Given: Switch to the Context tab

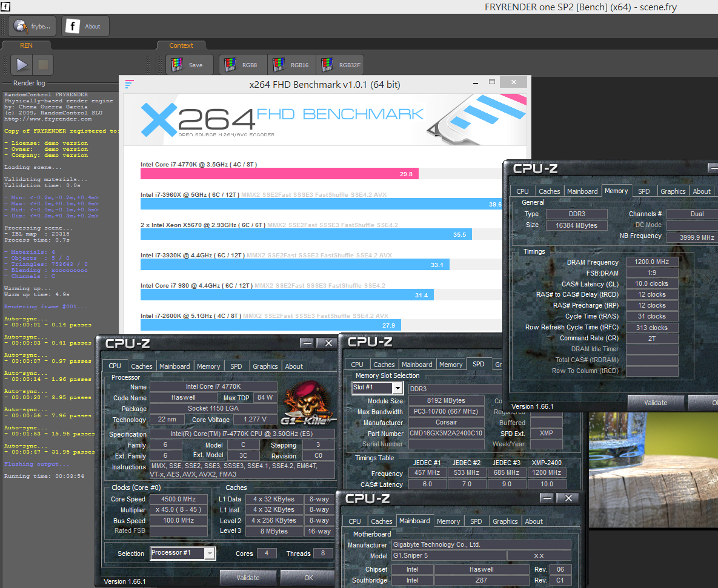Looking at the screenshot, I should point(181,45).
